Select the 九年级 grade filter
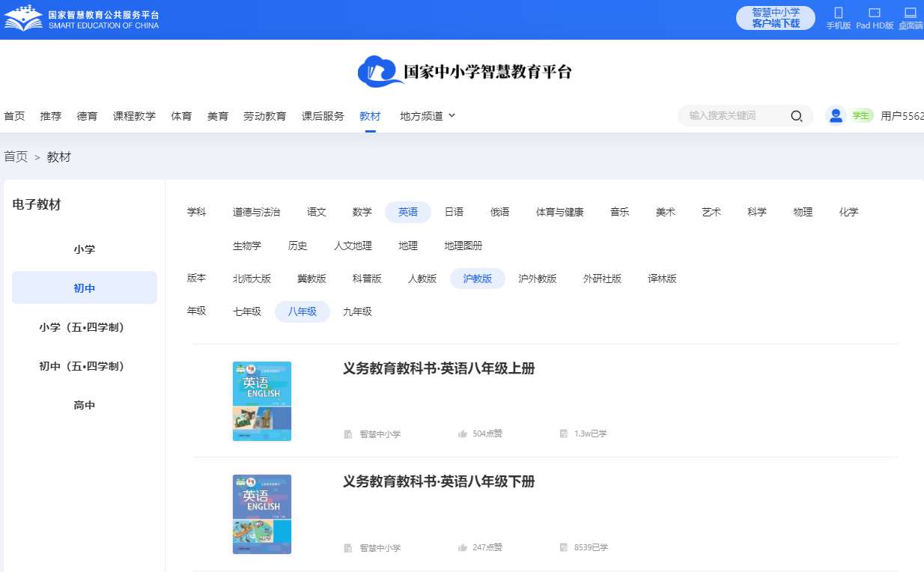The image size is (924, 572). click(x=357, y=311)
